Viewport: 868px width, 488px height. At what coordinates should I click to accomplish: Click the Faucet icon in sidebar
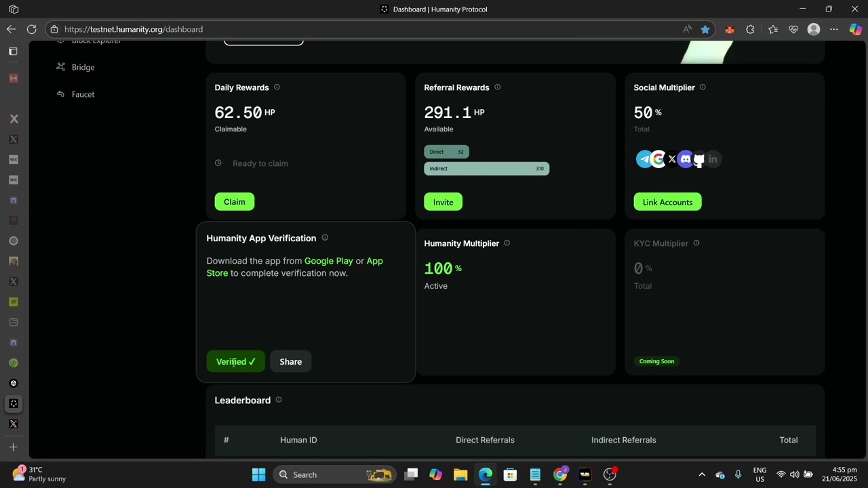[x=60, y=94]
